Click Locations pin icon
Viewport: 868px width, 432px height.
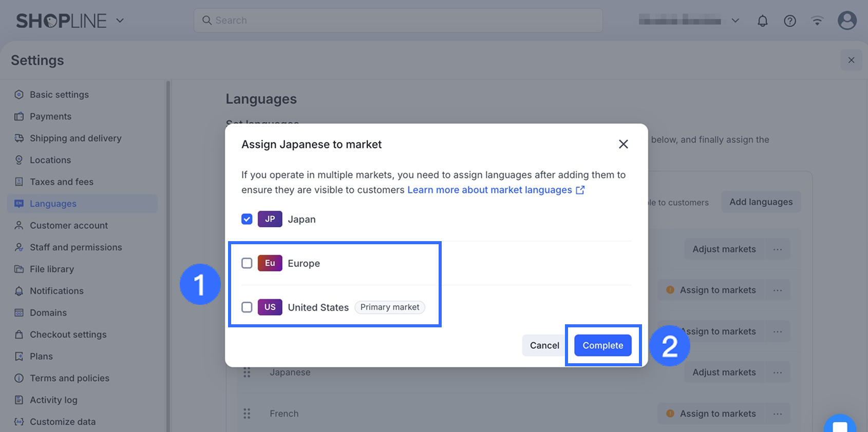(19, 160)
